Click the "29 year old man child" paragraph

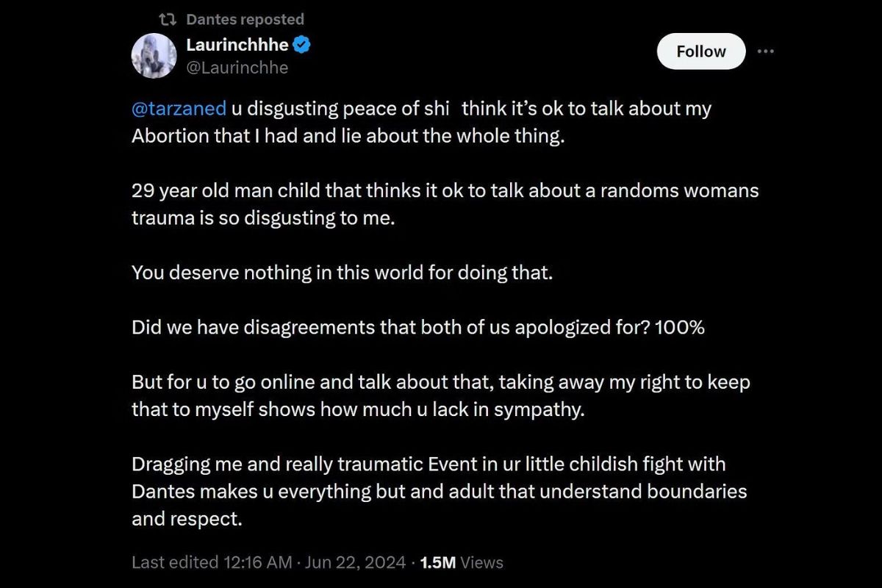click(x=445, y=204)
